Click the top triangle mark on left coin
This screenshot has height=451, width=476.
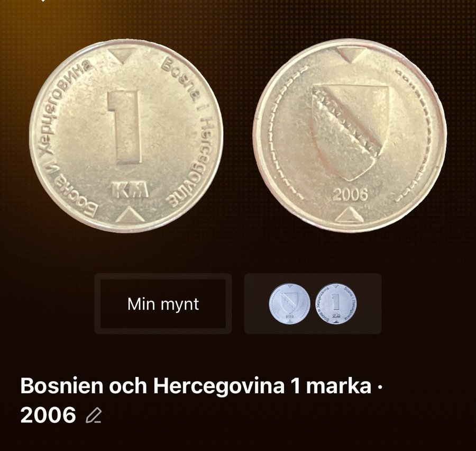[x=123, y=56]
